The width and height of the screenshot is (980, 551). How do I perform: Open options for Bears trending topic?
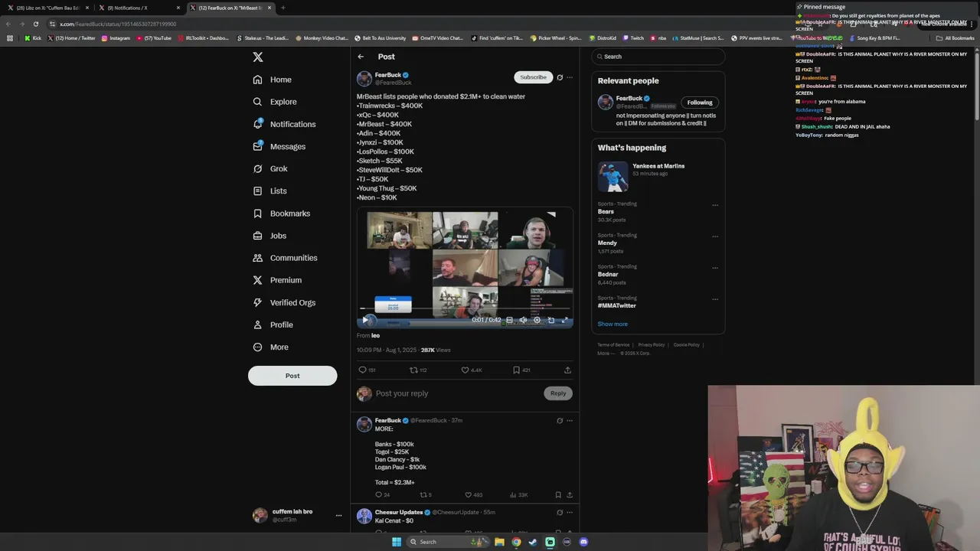click(x=715, y=205)
